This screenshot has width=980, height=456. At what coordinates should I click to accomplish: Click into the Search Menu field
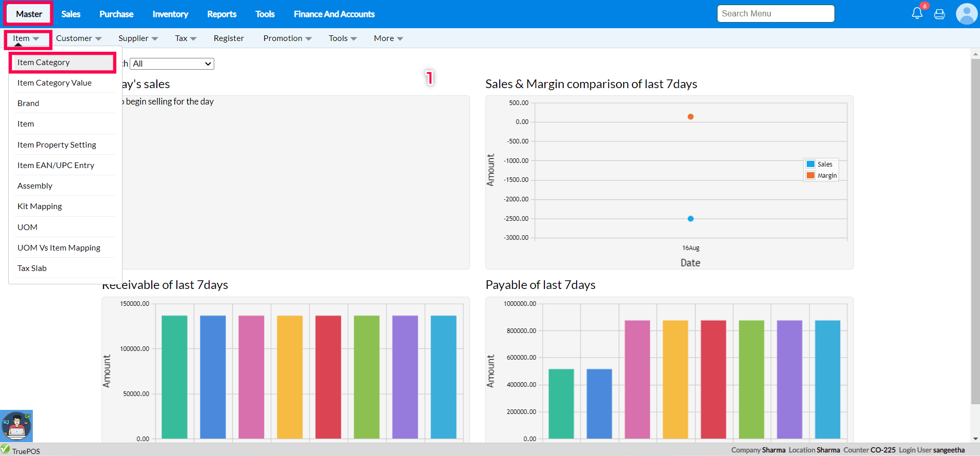pyautogui.click(x=775, y=14)
